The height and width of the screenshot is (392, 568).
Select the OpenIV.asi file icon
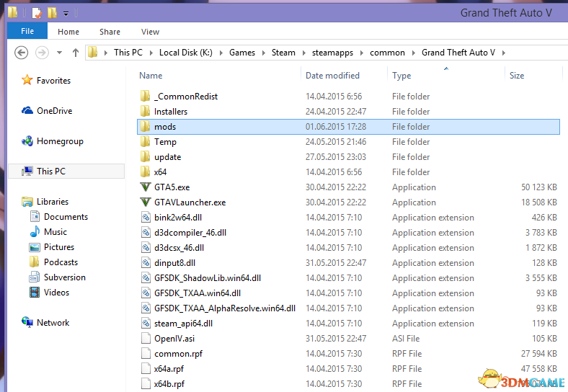146,339
